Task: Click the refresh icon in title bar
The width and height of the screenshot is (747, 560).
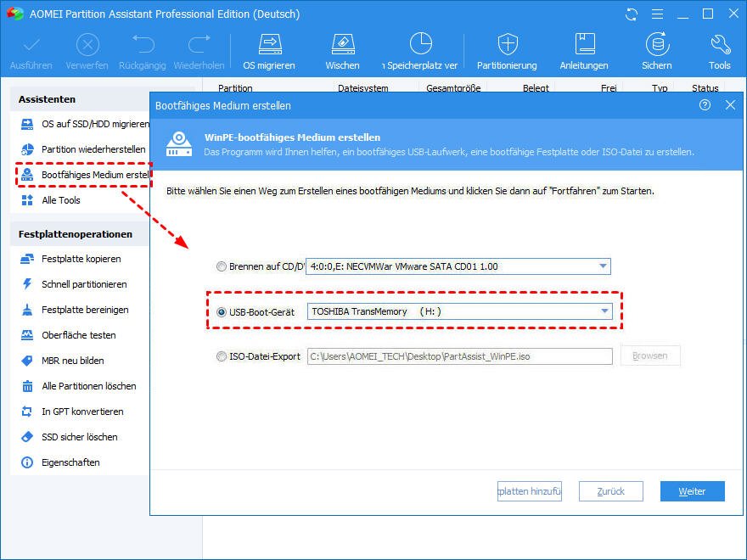Action: pyautogui.click(x=632, y=14)
